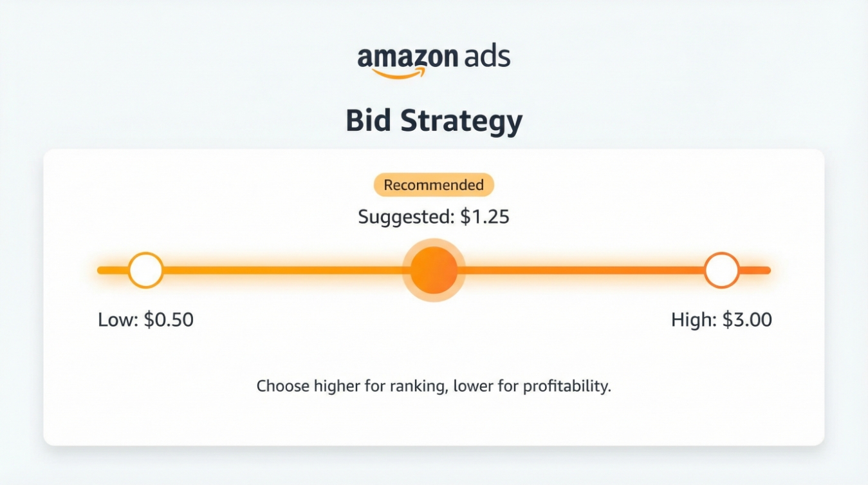Click the orange Amazon smile arrow
The image size is (868, 485).
coord(398,74)
